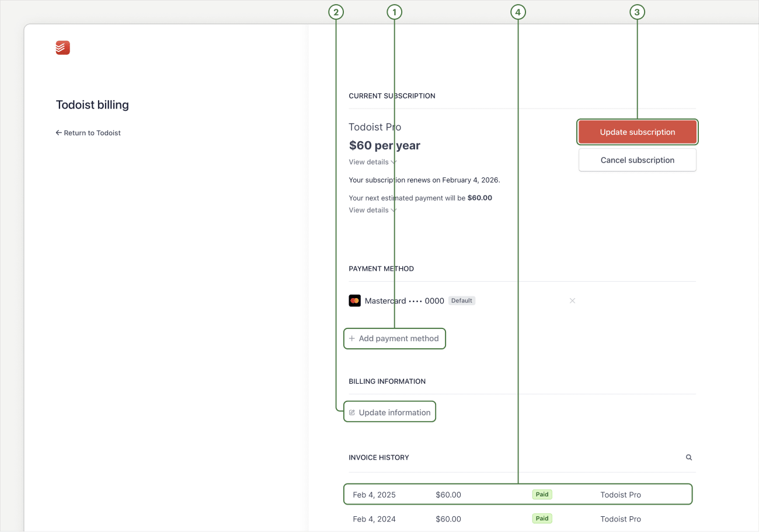This screenshot has height=532, width=759.
Task: Click the Update subscription button
Action: point(637,132)
